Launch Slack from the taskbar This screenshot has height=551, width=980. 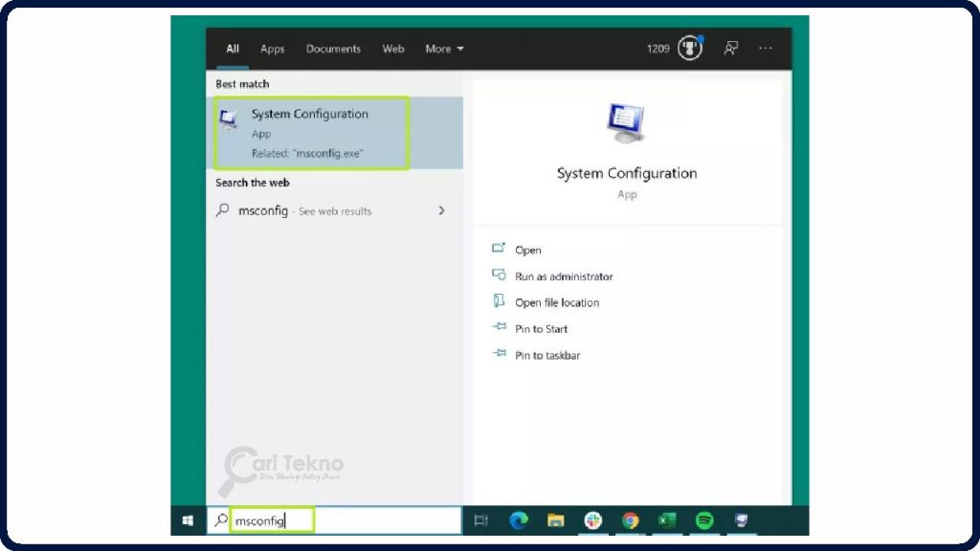coord(593,519)
